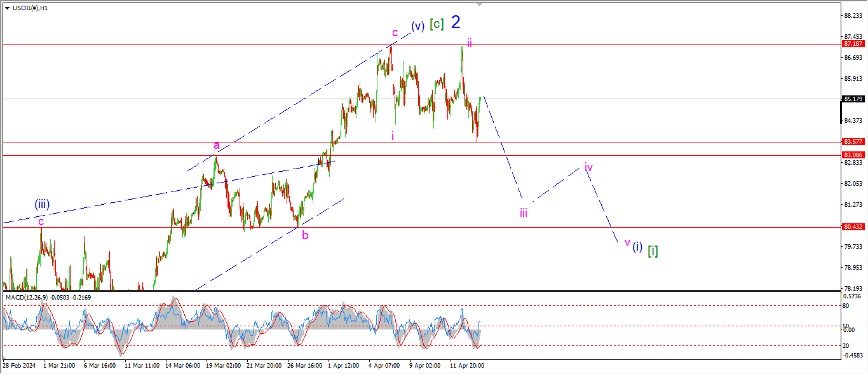Select the blue (iii) wave label
The image size is (868, 374).
(42, 205)
